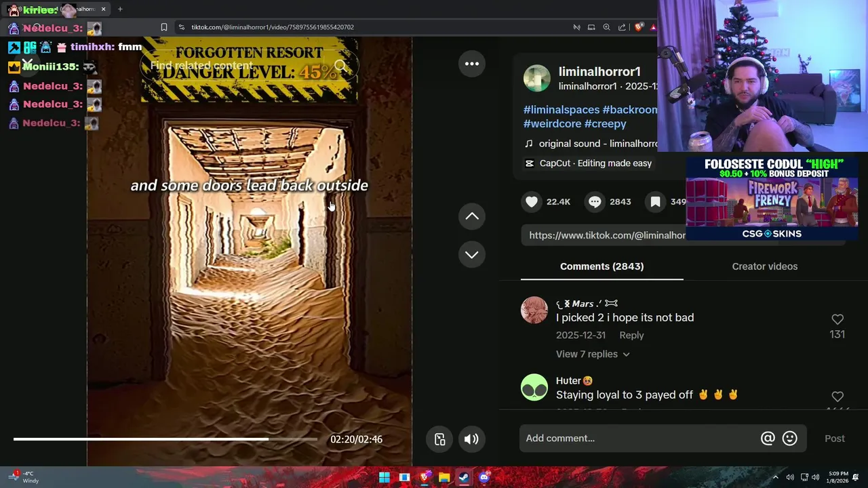Click the CSGOSKINS Firework Frenzy banner
The image size is (868, 488).
point(772,199)
